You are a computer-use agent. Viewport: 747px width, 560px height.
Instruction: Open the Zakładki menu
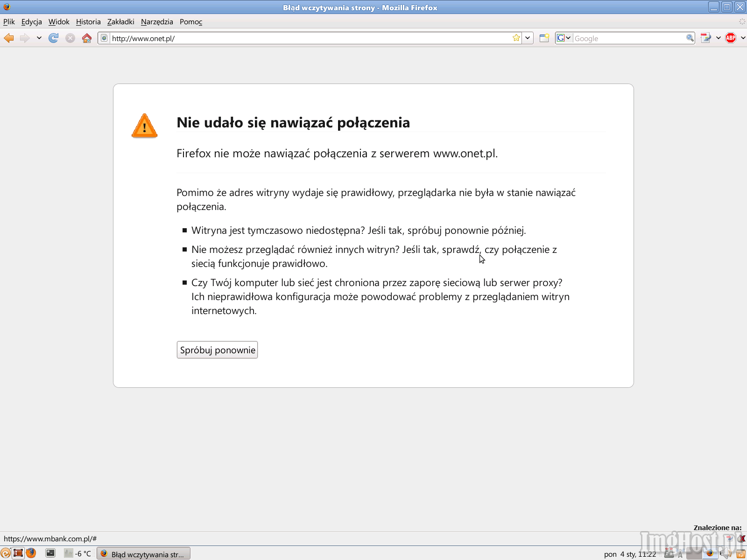120,21
